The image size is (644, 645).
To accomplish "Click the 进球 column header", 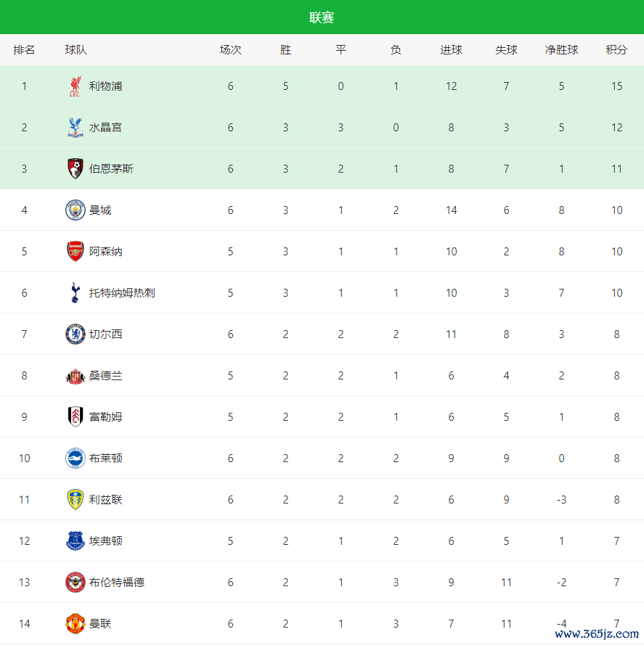I will (x=451, y=50).
